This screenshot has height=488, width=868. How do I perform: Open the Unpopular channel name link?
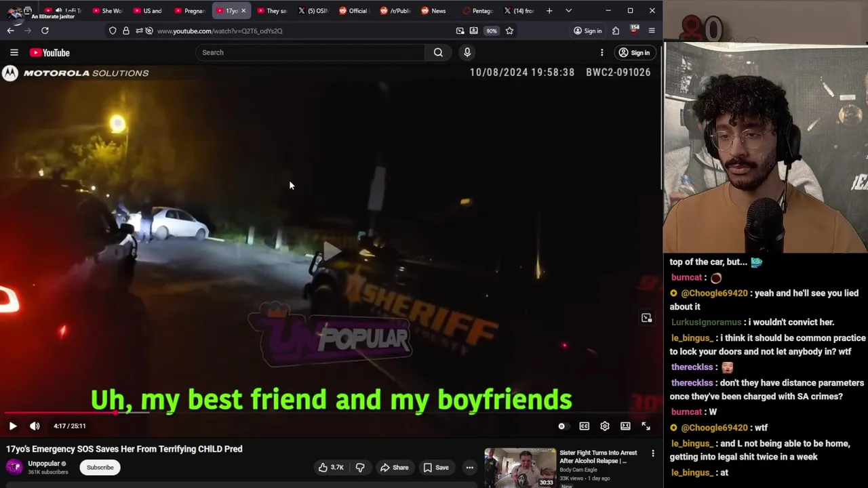pyautogui.click(x=44, y=464)
